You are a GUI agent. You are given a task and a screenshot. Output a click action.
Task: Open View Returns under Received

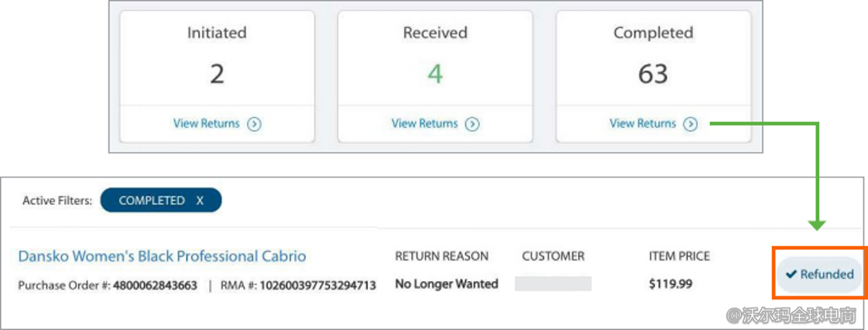click(426, 124)
